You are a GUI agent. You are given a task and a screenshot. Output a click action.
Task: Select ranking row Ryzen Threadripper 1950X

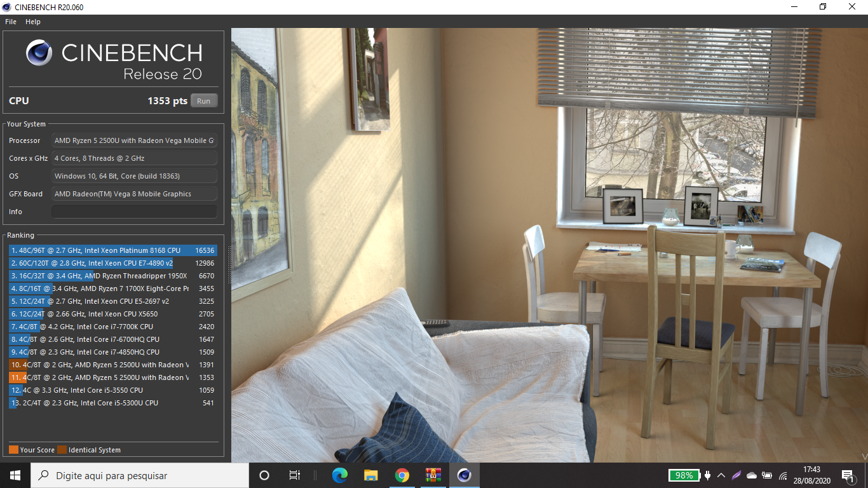coord(113,276)
